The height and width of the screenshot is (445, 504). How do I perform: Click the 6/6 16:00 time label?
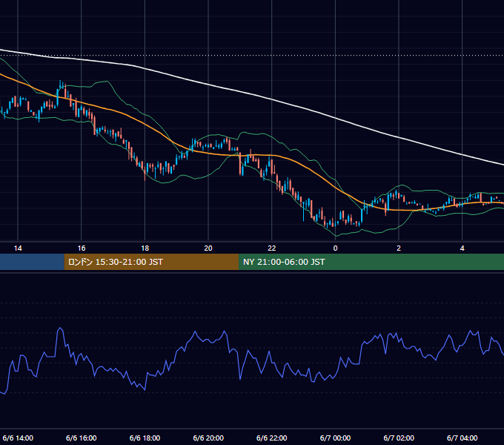[82, 438]
